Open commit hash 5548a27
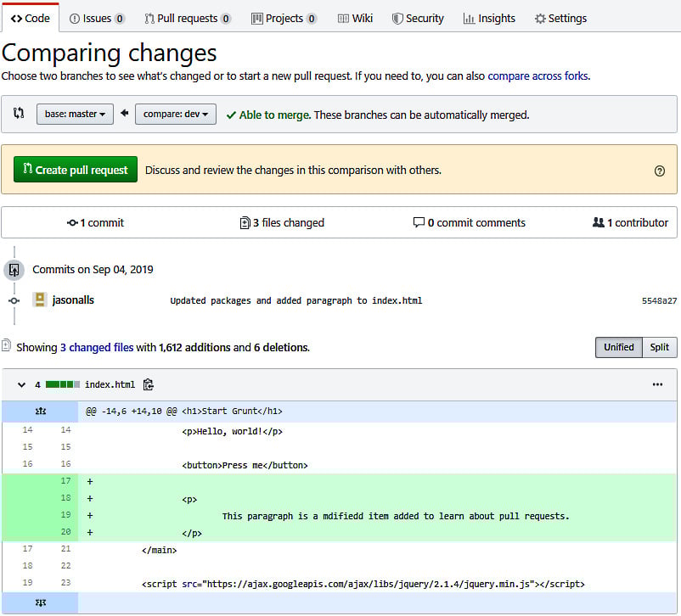The width and height of the screenshot is (681, 616). coord(659,300)
